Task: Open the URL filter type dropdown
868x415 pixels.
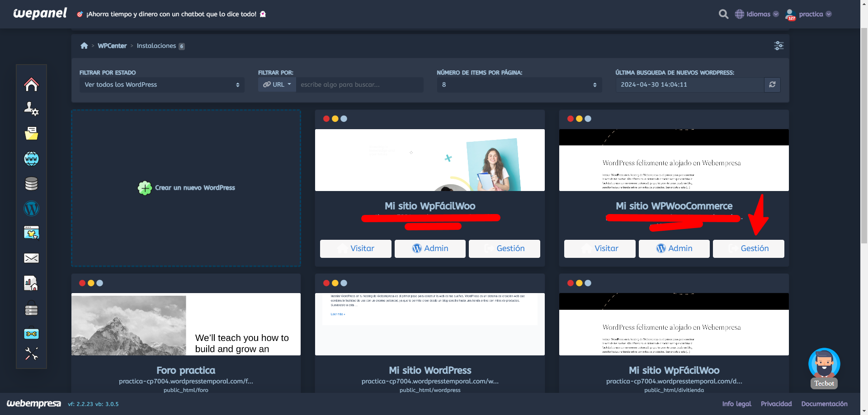Action: [277, 84]
